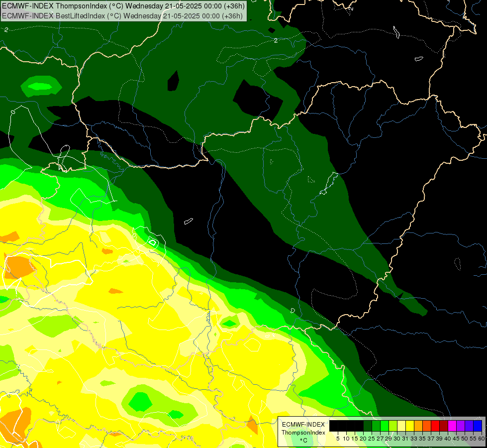Click the legend's ThompsonIndex label
487x448 pixels.
click(303, 433)
